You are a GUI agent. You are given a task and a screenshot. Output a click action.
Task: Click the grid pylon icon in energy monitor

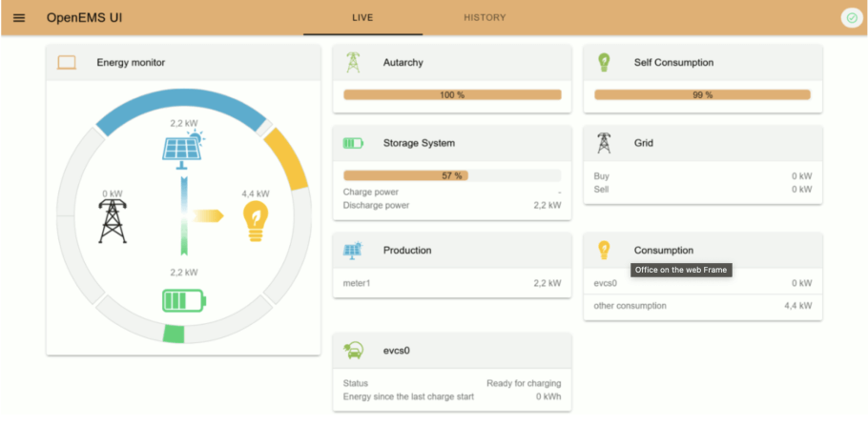[113, 220]
